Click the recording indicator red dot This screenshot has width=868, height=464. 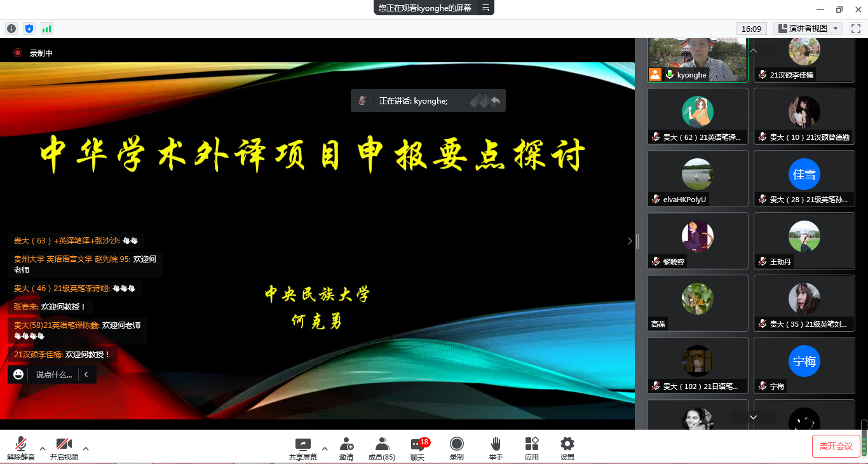[18, 53]
